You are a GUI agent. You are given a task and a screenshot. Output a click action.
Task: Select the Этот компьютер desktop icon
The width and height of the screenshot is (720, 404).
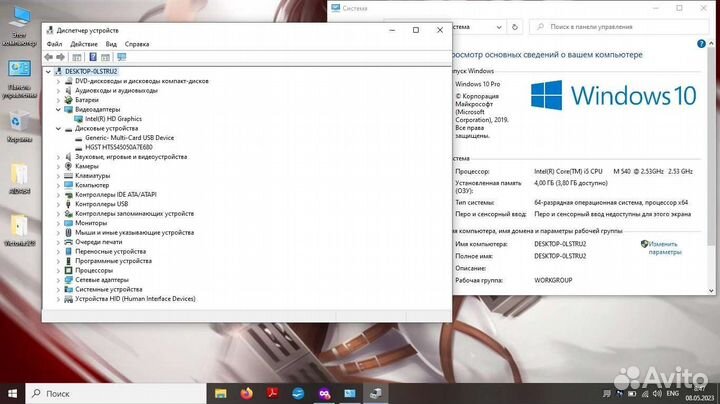pos(19,27)
